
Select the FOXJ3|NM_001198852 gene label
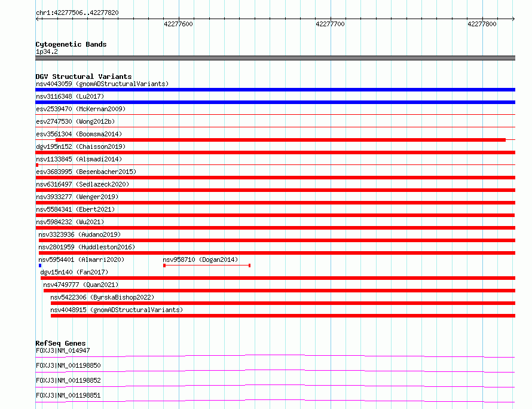coord(68,380)
